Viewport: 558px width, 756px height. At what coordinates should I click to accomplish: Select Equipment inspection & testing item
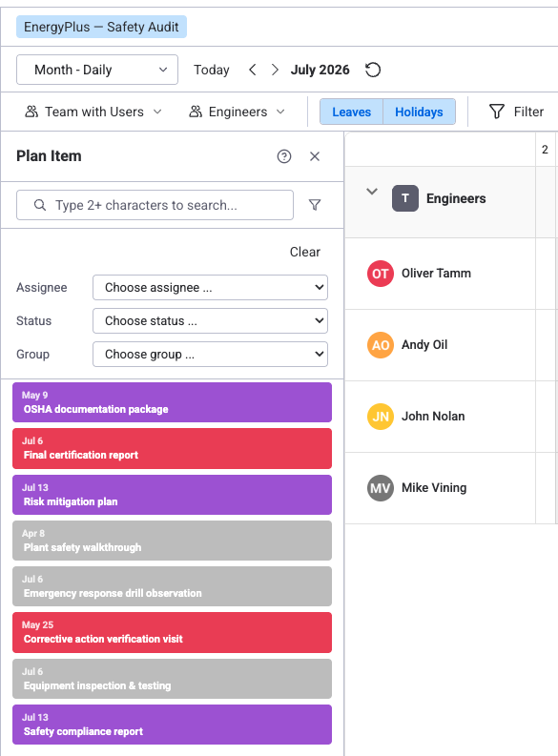173,679
